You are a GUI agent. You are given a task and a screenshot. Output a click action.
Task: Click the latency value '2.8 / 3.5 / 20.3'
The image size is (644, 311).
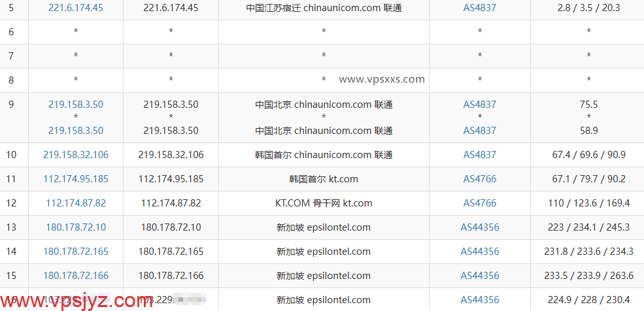[588, 8]
